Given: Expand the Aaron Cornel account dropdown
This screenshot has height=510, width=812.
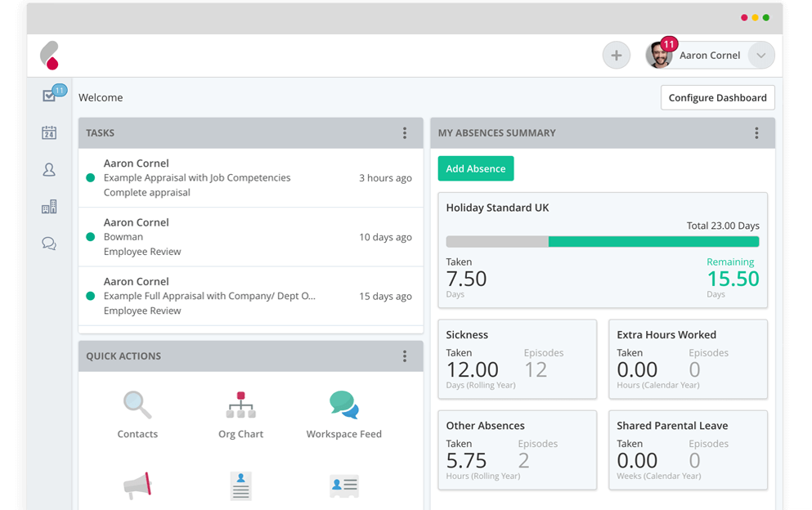Looking at the screenshot, I should click(x=760, y=55).
